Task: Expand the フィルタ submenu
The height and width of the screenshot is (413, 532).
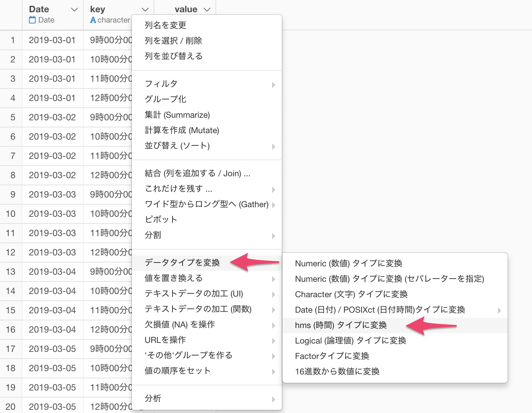Action: 207,84
